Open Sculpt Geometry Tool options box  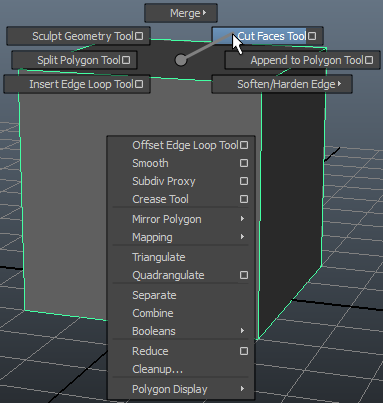(139, 36)
